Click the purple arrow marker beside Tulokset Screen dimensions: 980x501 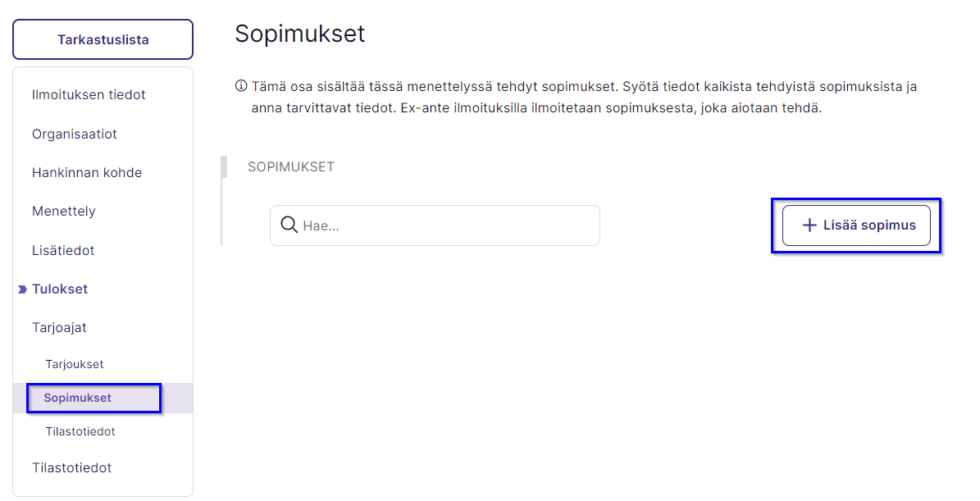pos(22,289)
